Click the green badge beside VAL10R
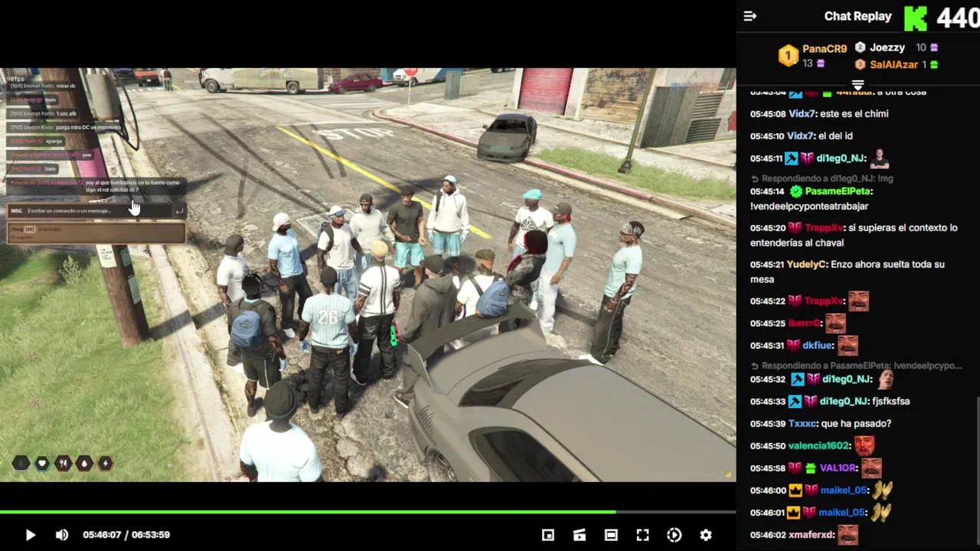 click(x=810, y=468)
